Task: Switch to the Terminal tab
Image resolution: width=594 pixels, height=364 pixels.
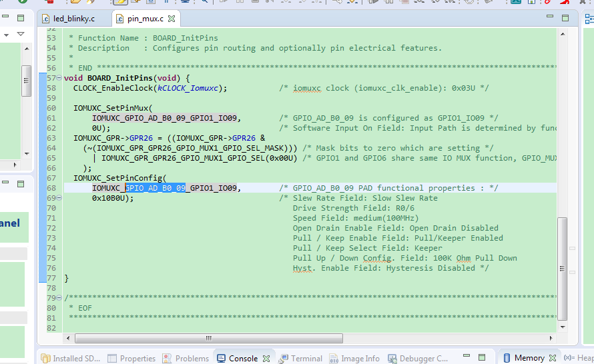Action: pyautogui.click(x=301, y=358)
